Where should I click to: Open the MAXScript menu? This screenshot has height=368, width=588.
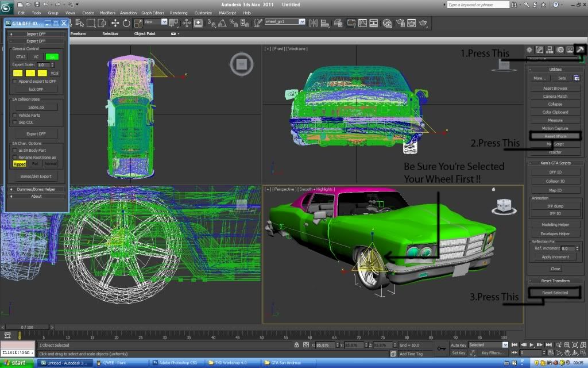pos(227,13)
